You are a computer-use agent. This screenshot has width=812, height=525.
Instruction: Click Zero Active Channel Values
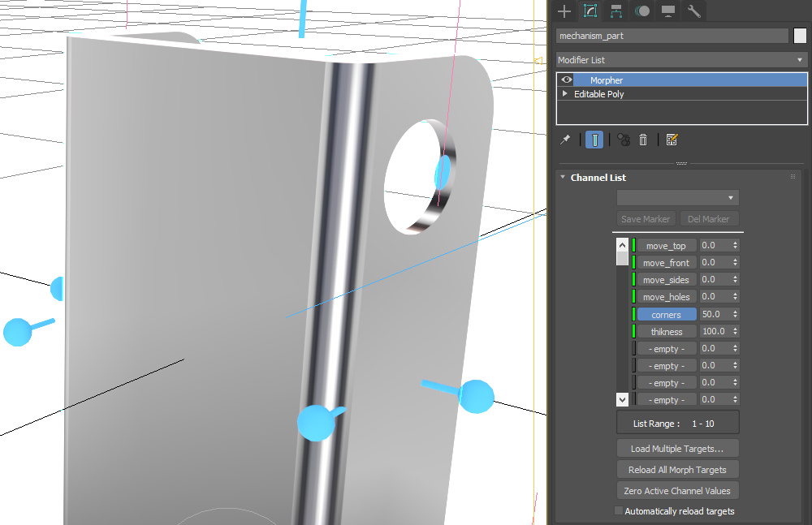pos(677,491)
